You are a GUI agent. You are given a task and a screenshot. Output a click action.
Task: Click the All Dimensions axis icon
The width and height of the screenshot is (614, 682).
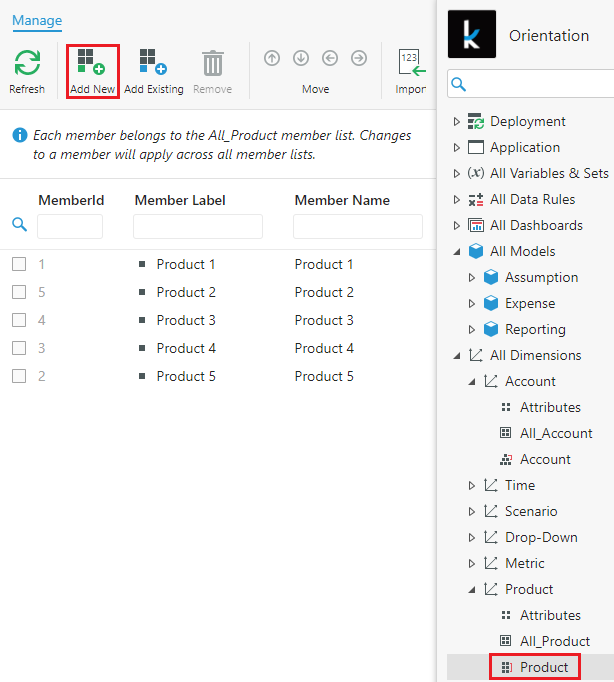click(x=476, y=355)
